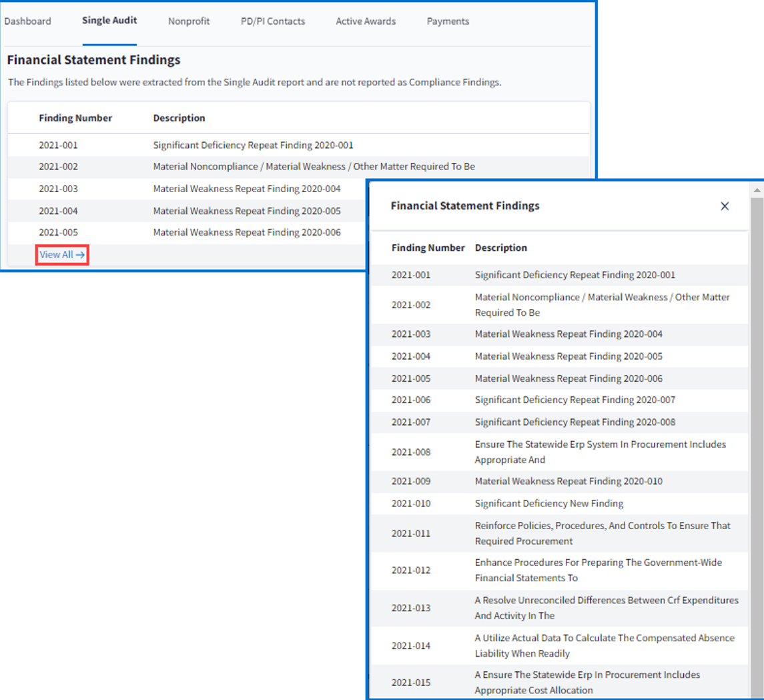Click Finding Number header in background table
The height and width of the screenshot is (700, 764).
pos(75,118)
